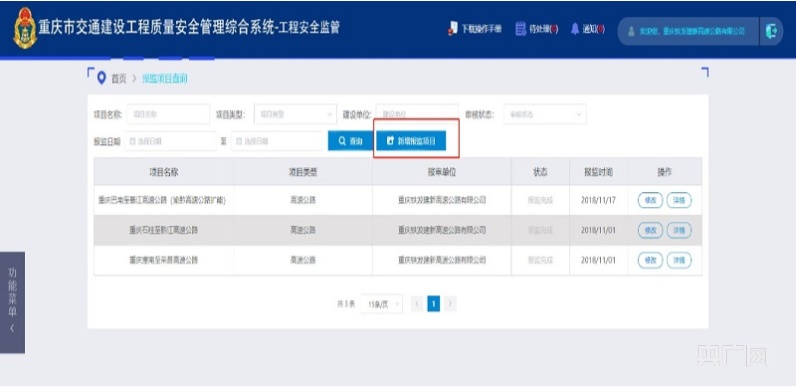The height and width of the screenshot is (389, 796).
Task: Go to 首页 breadcrumb link
Action: pos(119,79)
